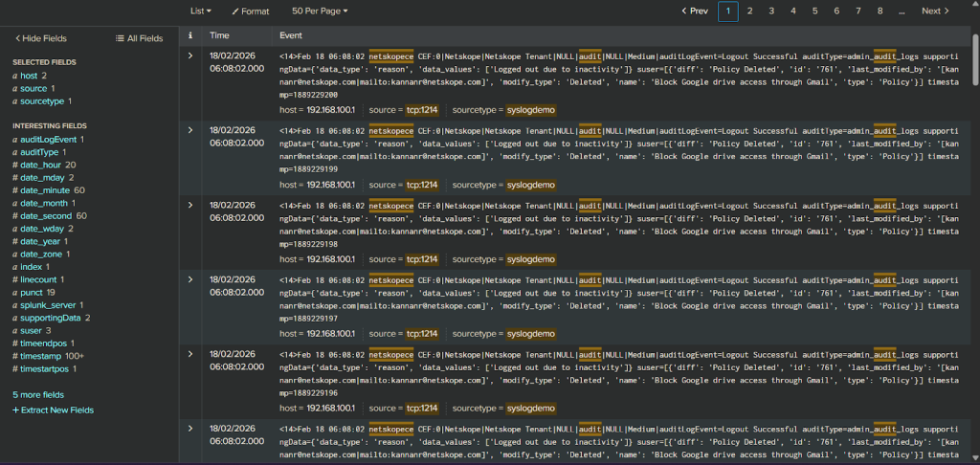The image size is (980, 465).
Task: Go to results page 7
Action: coord(858,11)
